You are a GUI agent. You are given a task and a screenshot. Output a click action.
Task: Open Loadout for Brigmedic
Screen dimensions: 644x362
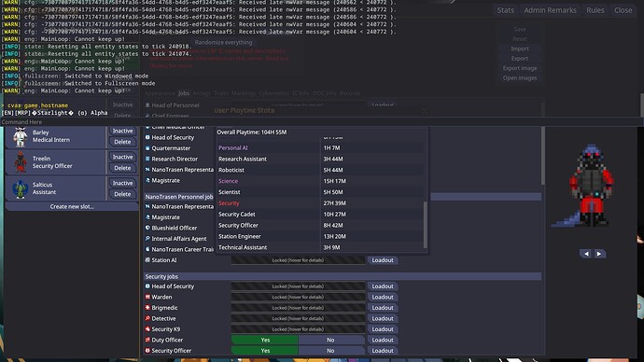(383, 307)
